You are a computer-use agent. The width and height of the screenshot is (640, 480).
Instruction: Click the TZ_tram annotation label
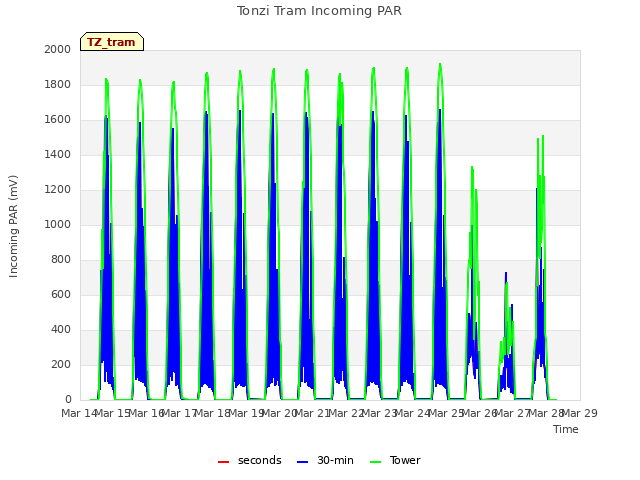112,42
